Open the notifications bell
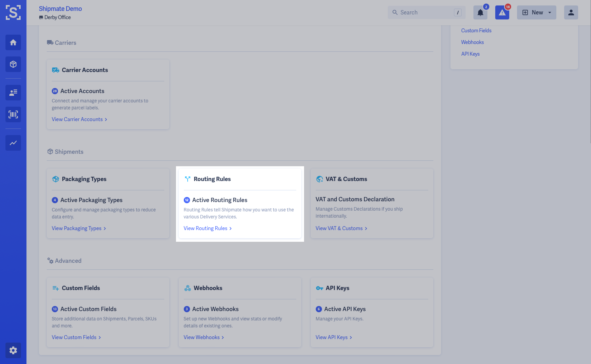 (x=480, y=12)
